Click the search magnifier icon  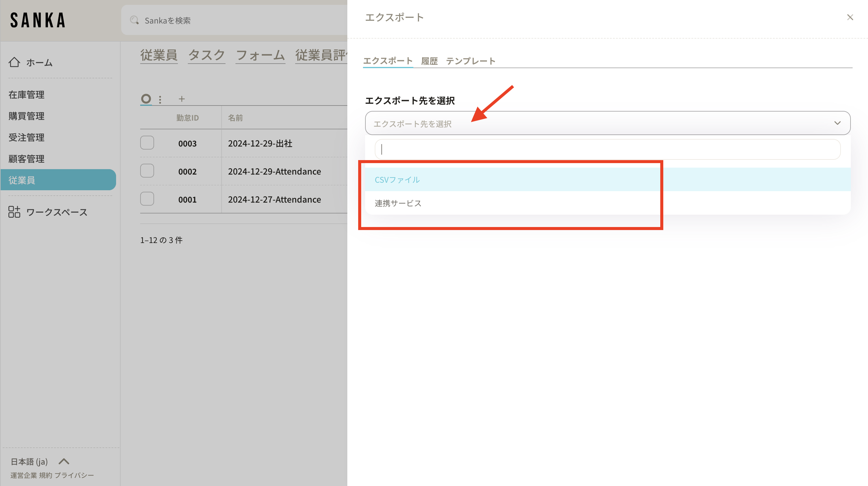pos(134,20)
